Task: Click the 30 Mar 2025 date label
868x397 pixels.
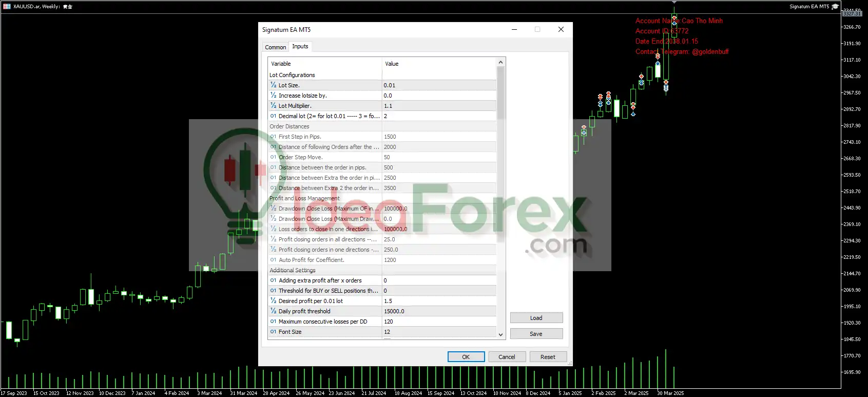Action: click(x=670, y=393)
